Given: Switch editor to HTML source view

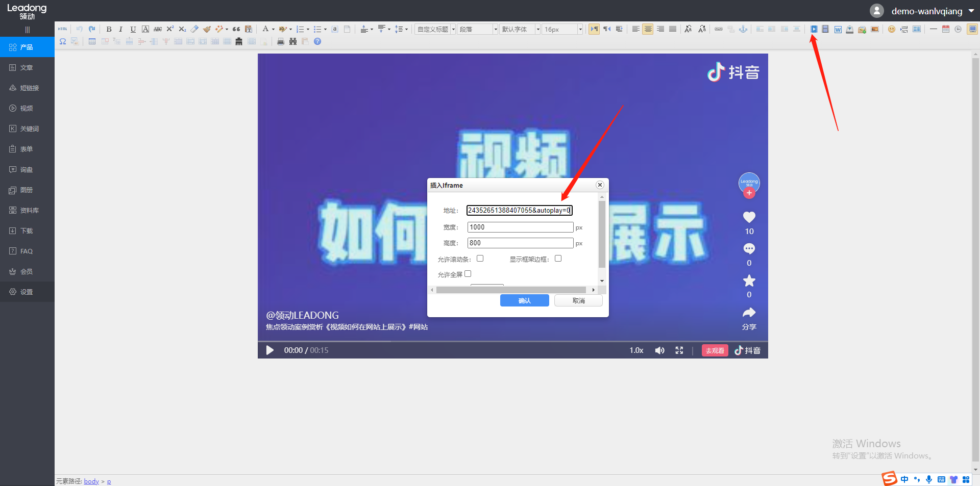Looking at the screenshot, I should [x=62, y=29].
